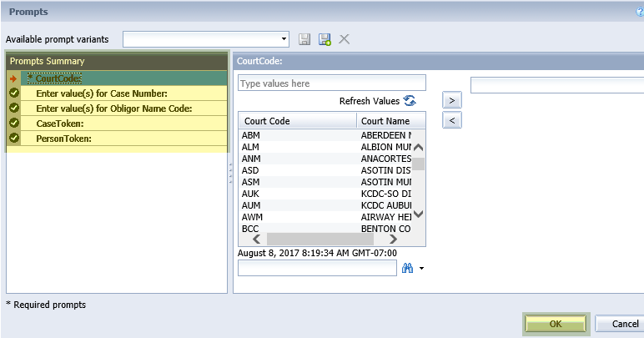Click the Type values here field
Screen dimensions: 644x338
coord(332,83)
